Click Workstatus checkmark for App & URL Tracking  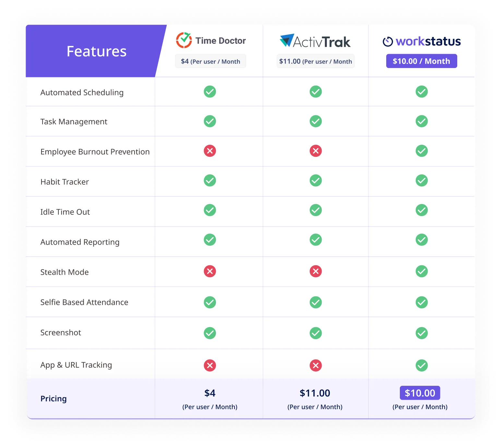[422, 365]
